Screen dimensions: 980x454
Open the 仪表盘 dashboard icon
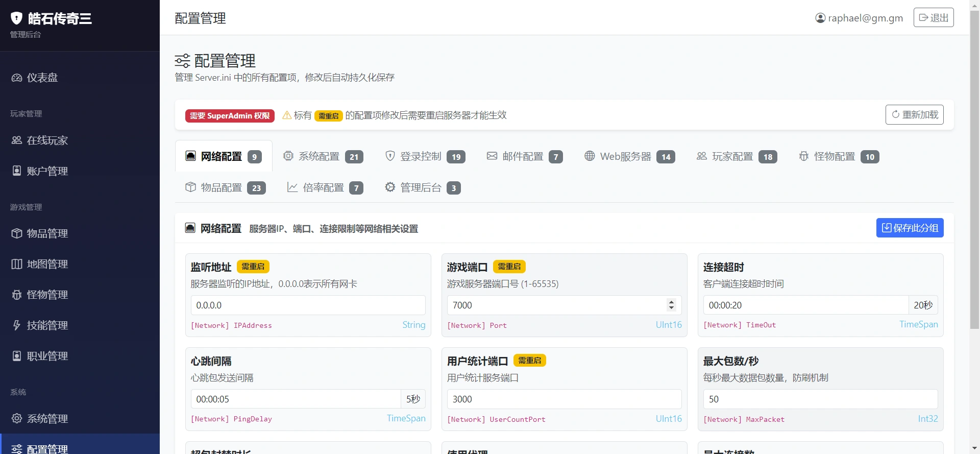coord(17,78)
